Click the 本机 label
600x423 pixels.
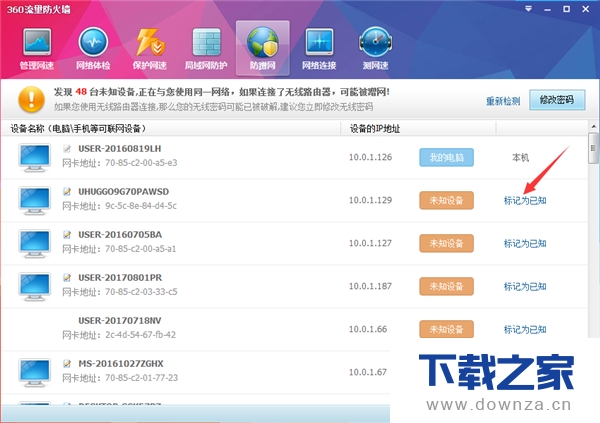click(x=520, y=157)
